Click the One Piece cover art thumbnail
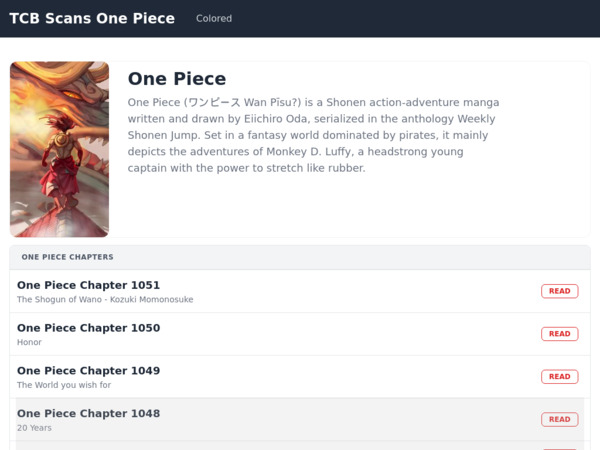This screenshot has width=600, height=450. (x=59, y=149)
